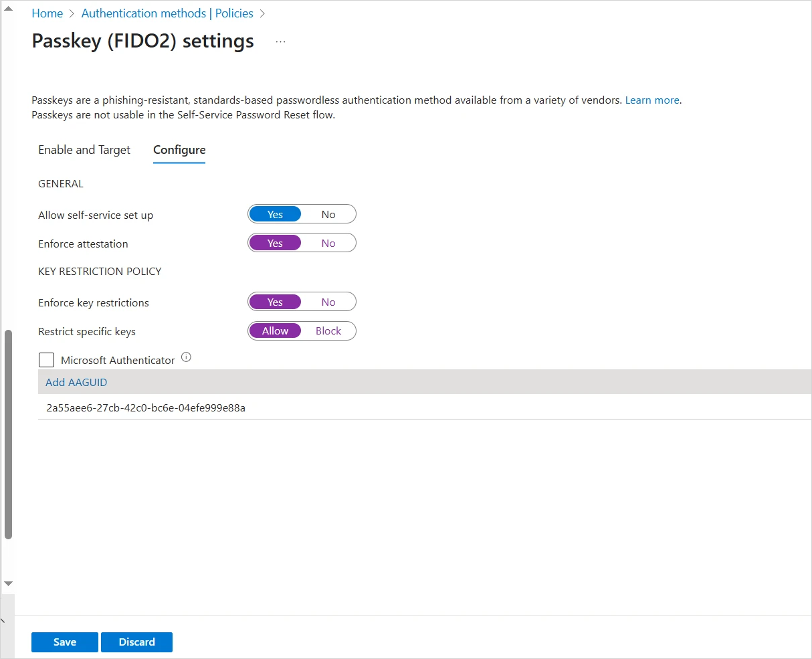Viewport: 812px width, 659px height.
Task: Select Allow for Restrict specific keys
Action: coord(275,331)
